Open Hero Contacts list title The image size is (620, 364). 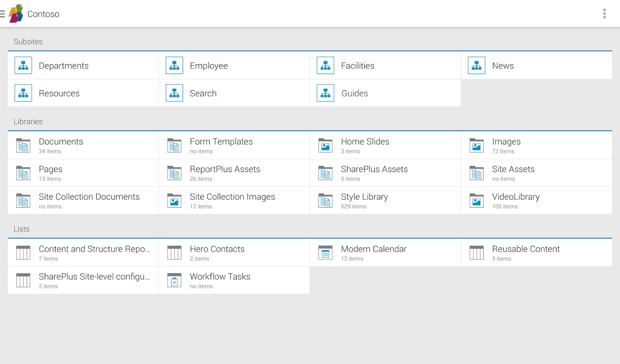217,249
